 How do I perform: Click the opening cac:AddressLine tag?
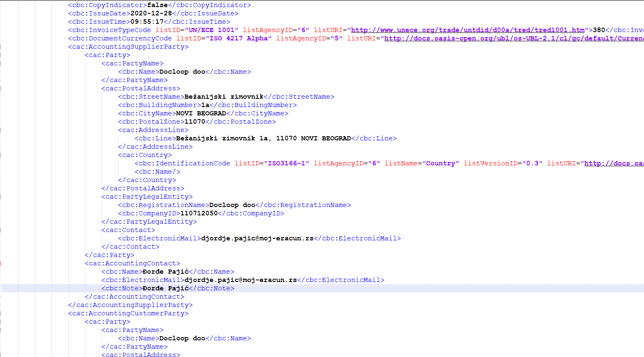[153, 130]
